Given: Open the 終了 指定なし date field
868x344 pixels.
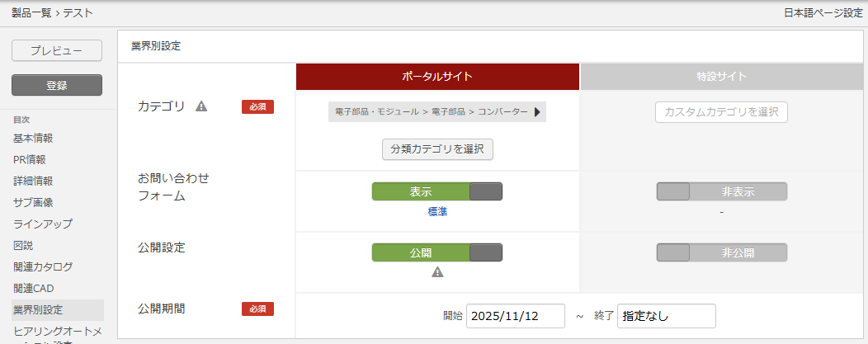Looking at the screenshot, I should pyautogui.click(x=666, y=316).
